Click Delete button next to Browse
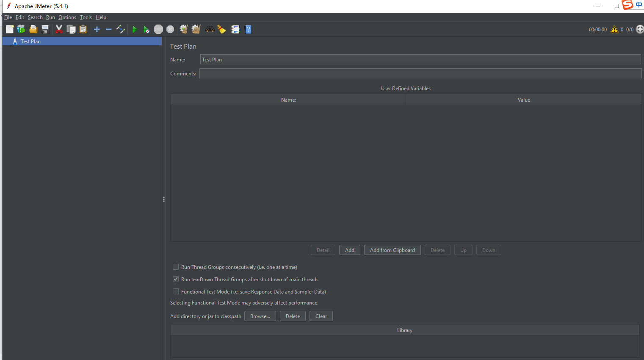The height and width of the screenshot is (360, 644). 293,316
